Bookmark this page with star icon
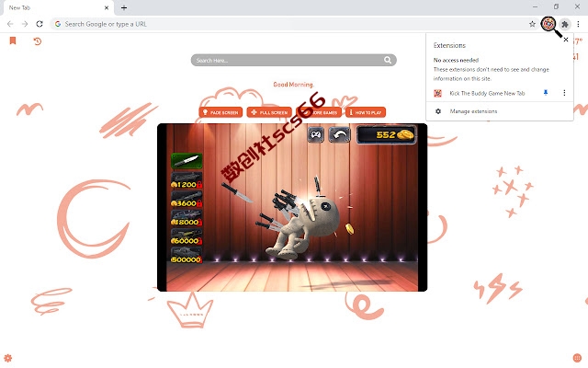 click(x=532, y=24)
